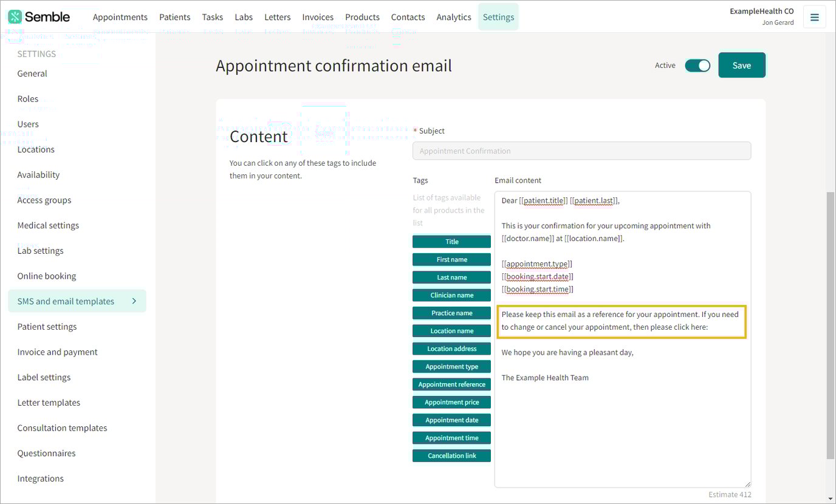
Task: Open the Analytics section
Action: pyautogui.click(x=453, y=17)
